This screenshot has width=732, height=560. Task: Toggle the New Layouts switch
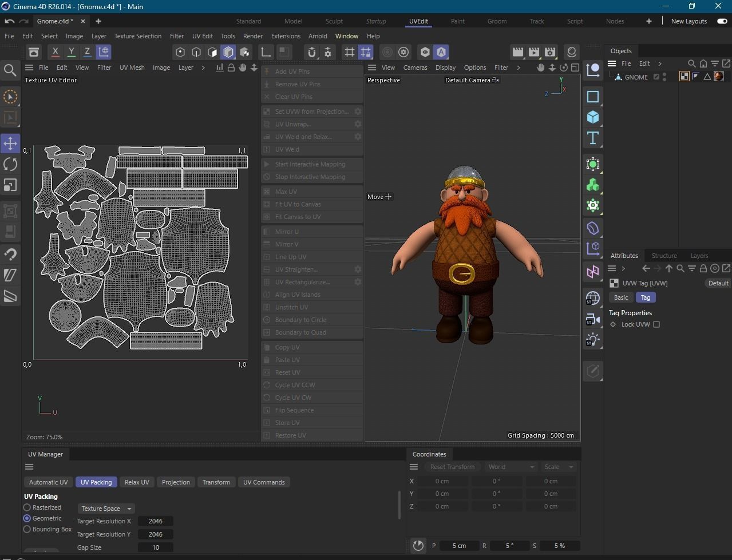pos(722,21)
